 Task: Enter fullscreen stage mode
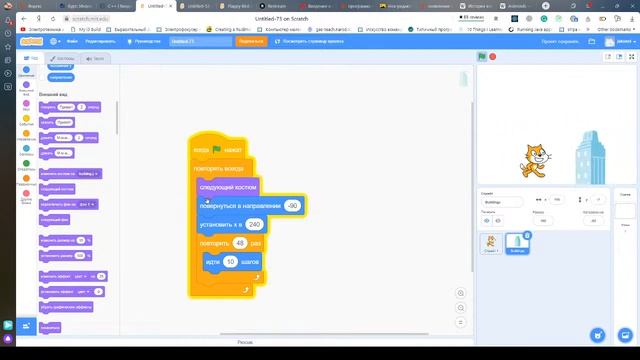tap(631, 57)
